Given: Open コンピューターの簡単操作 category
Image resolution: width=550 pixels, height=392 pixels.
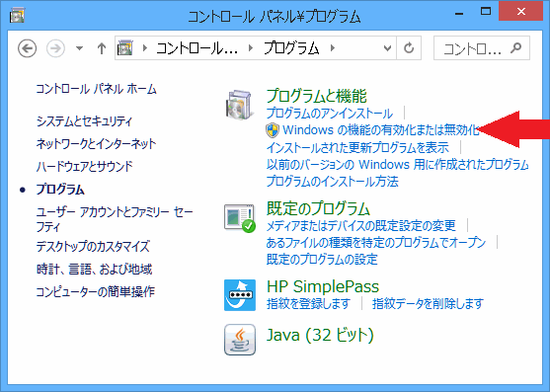Looking at the screenshot, I should [x=96, y=291].
